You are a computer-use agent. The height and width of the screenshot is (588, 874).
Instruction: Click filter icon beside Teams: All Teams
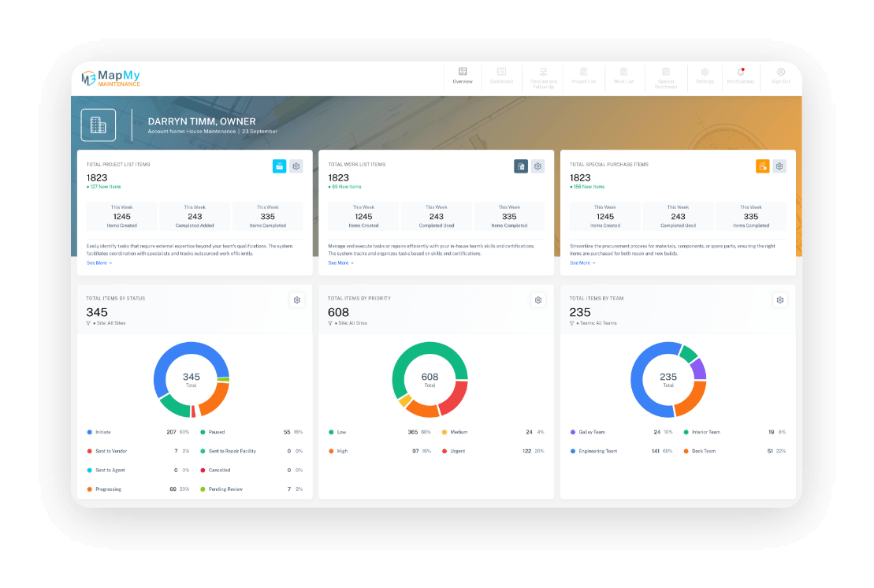[572, 323]
